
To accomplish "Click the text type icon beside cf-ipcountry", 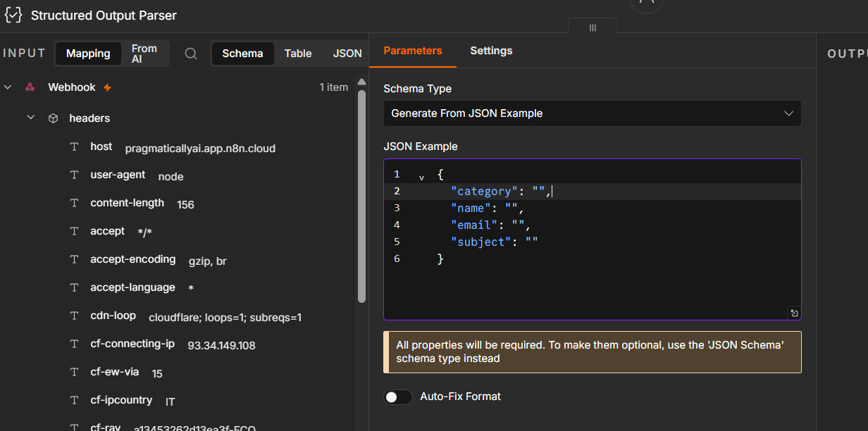I will pyautogui.click(x=74, y=400).
